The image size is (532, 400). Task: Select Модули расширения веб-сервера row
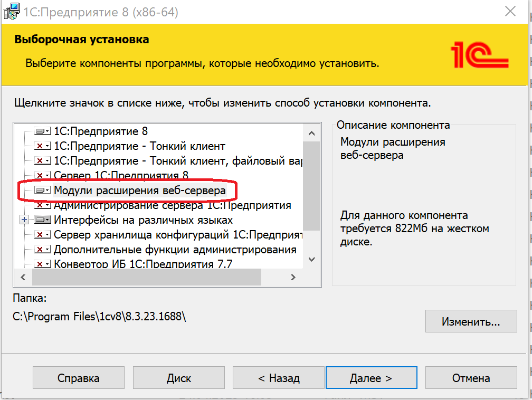(140, 191)
